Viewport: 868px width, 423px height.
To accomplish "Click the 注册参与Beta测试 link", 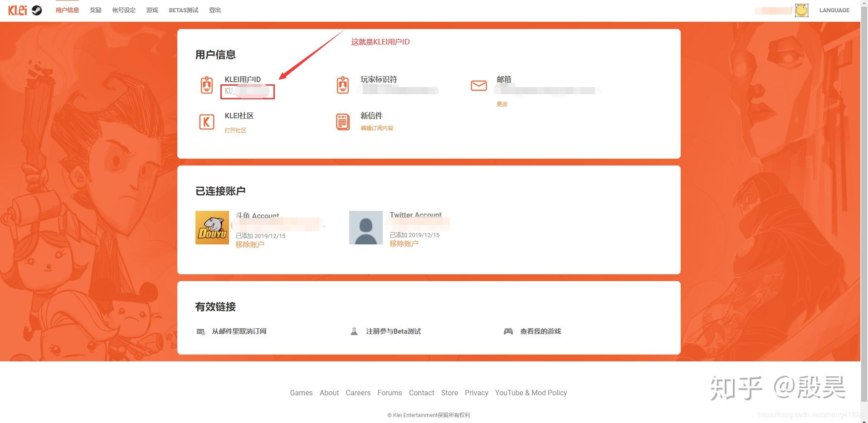I will click(393, 331).
